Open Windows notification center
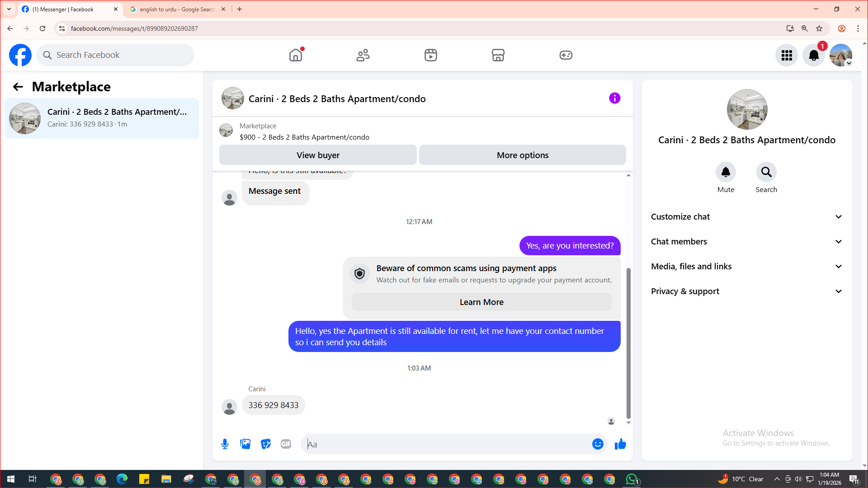The image size is (868, 488). point(854,479)
